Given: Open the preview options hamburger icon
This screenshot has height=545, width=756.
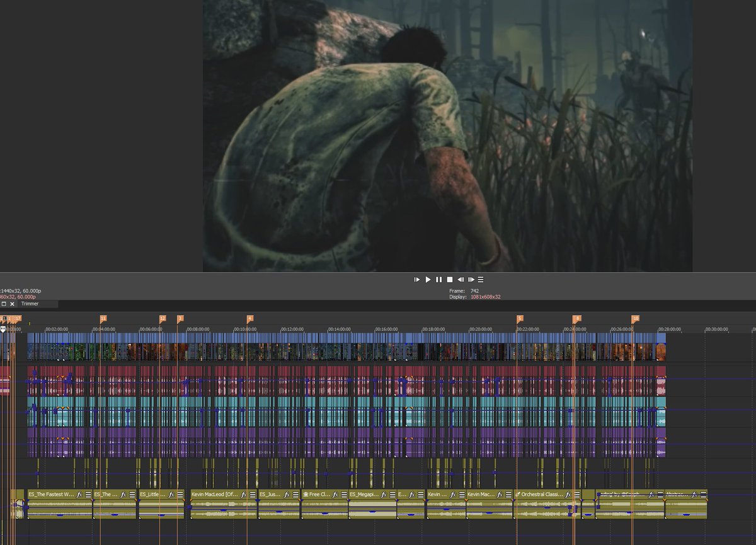Looking at the screenshot, I should 480,279.
